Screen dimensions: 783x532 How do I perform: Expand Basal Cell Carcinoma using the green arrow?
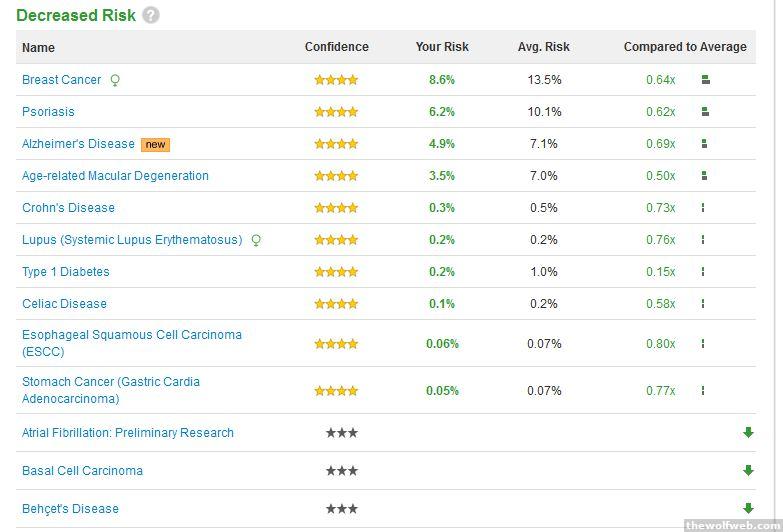(747, 471)
